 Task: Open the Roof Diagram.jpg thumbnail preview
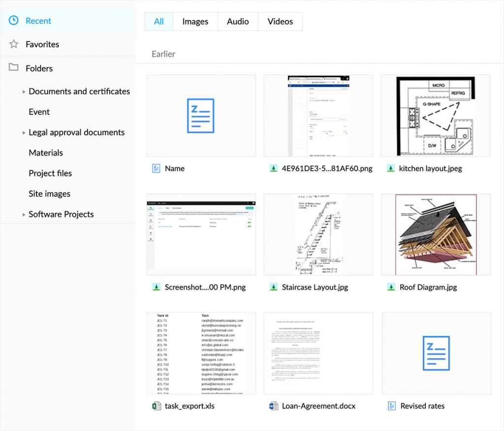tap(436, 234)
